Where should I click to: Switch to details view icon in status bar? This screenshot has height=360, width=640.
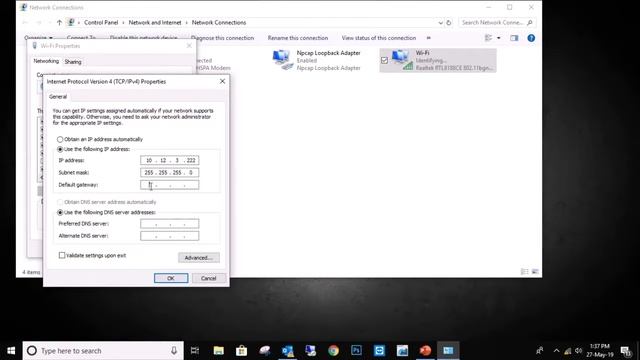point(524,272)
